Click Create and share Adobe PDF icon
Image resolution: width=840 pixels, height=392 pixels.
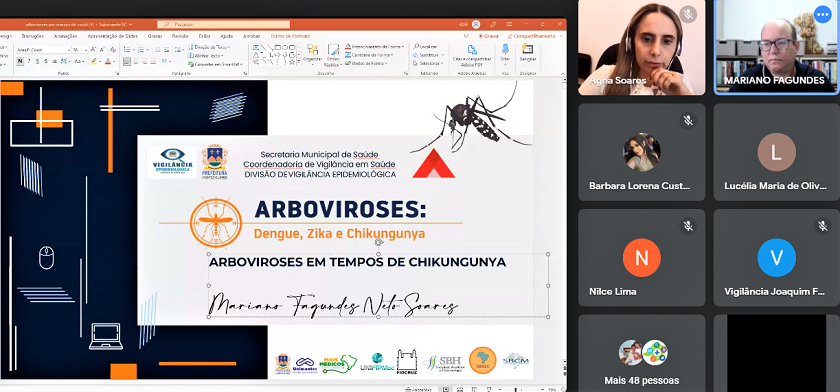pos(472,50)
